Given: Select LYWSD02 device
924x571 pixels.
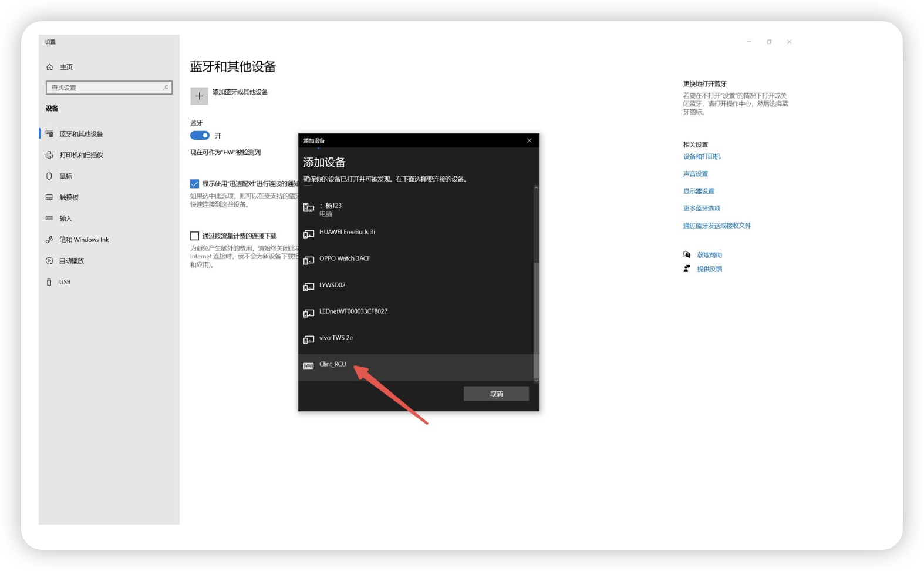Looking at the screenshot, I should pos(416,288).
